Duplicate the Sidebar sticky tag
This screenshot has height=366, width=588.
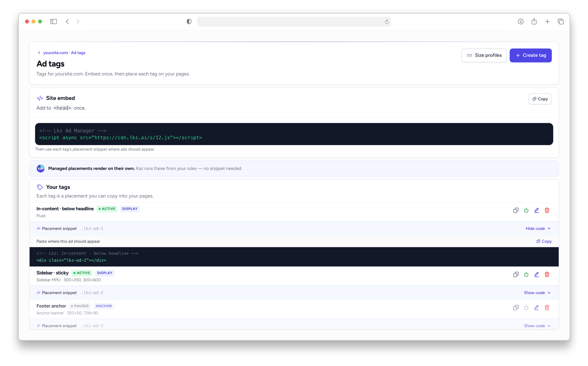pyautogui.click(x=516, y=274)
